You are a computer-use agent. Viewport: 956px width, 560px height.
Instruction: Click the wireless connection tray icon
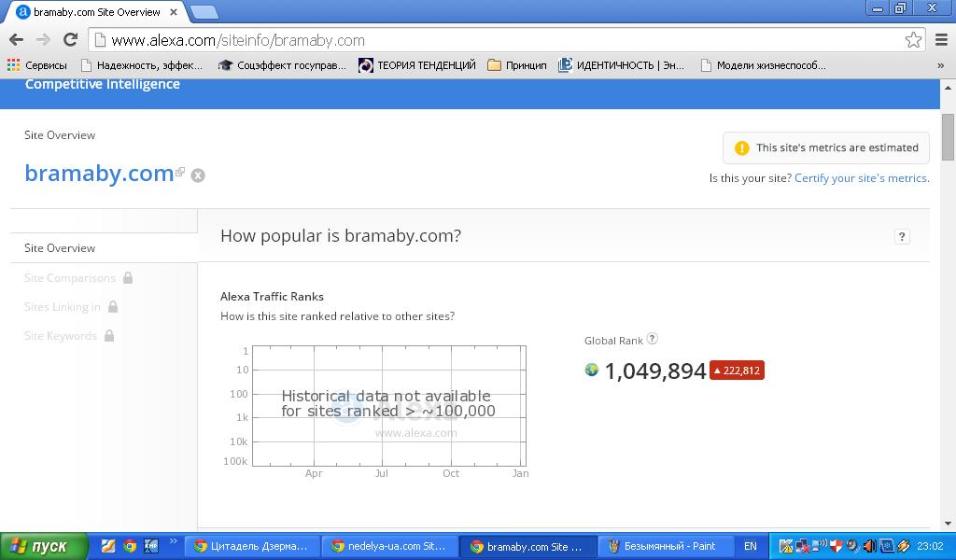click(820, 545)
